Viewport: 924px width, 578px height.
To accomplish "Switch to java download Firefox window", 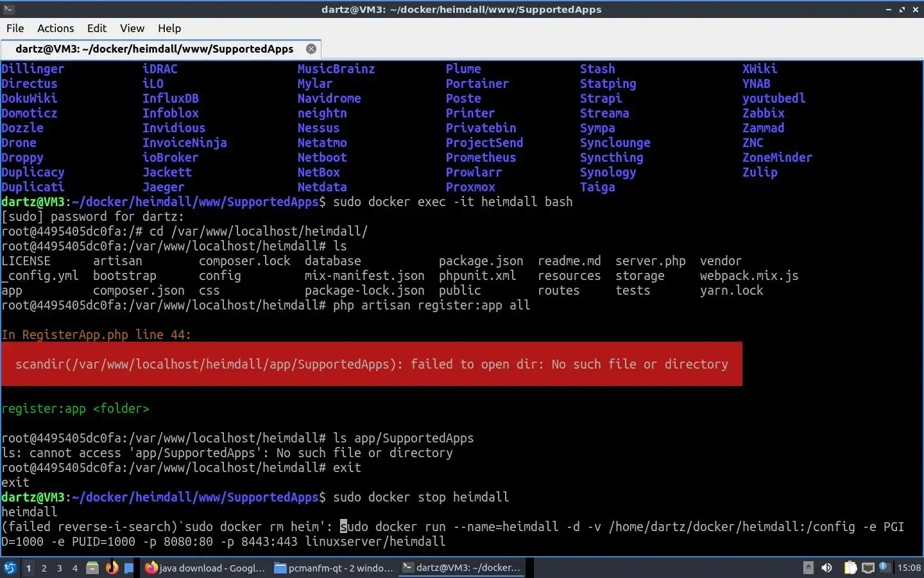I will click(204, 568).
